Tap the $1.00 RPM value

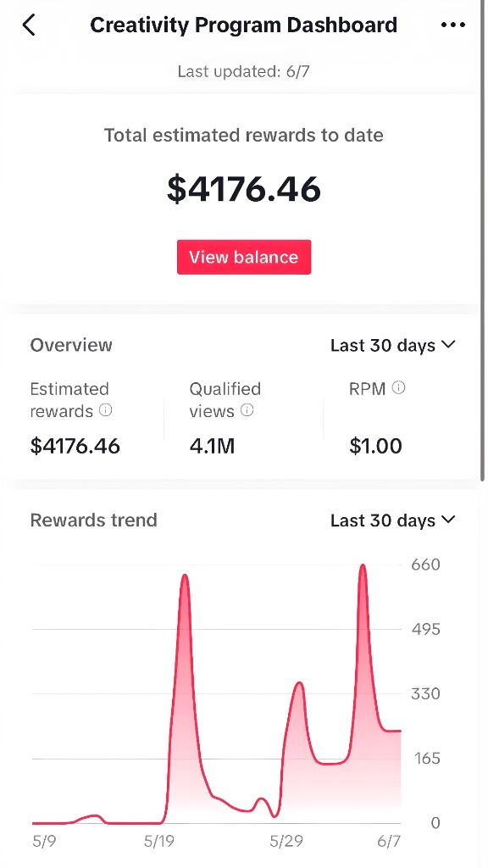(x=375, y=446)
